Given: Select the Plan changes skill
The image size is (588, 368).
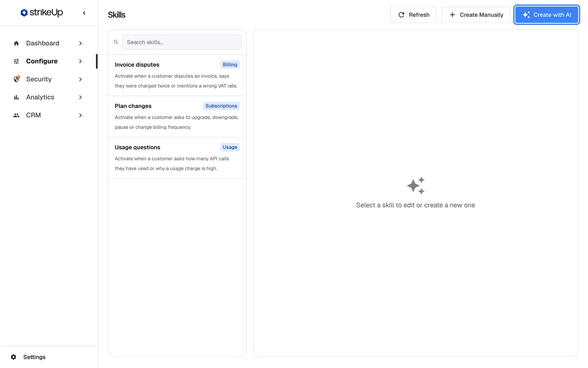Looking at the screenshot, I should point(177,116).
